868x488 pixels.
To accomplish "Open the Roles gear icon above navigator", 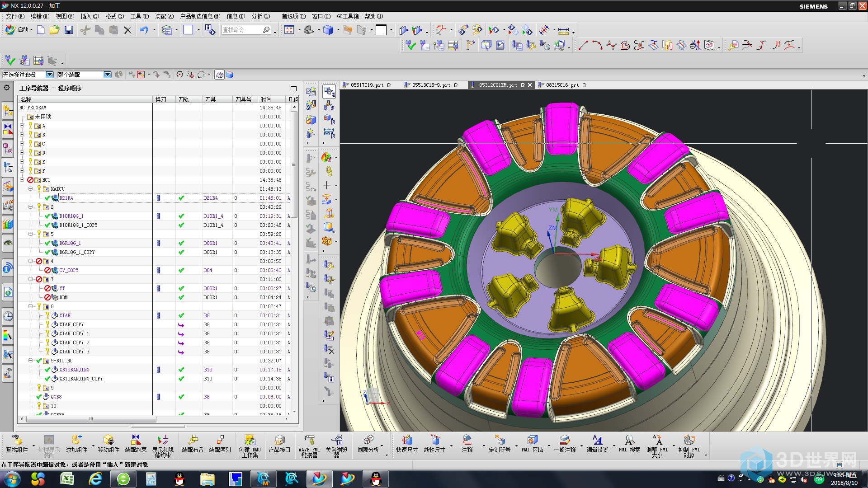I will click(x=7, y=88).
